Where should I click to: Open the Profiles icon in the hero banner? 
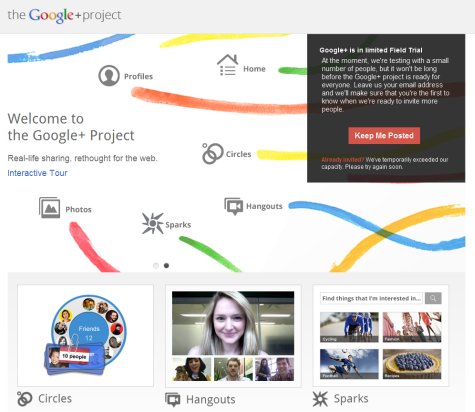click(x=109, y=75)
